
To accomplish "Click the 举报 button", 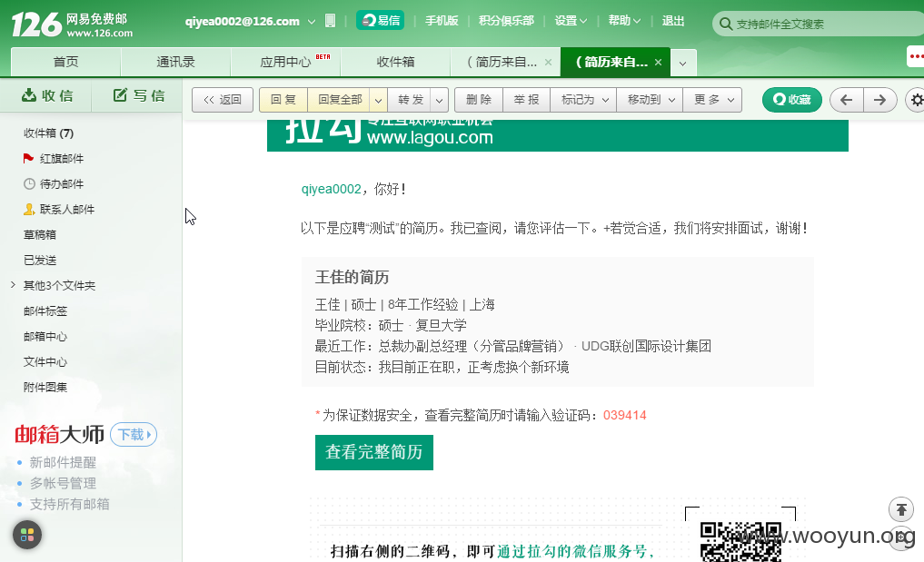I will (x=526, y=100).
